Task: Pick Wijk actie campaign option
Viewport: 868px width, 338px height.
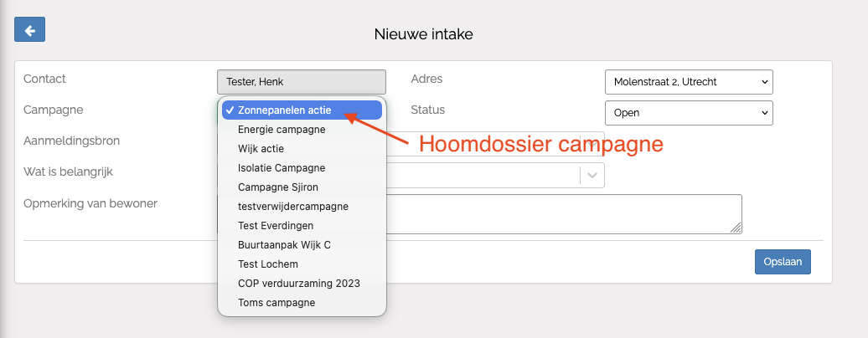Action: tap(261, 149)
